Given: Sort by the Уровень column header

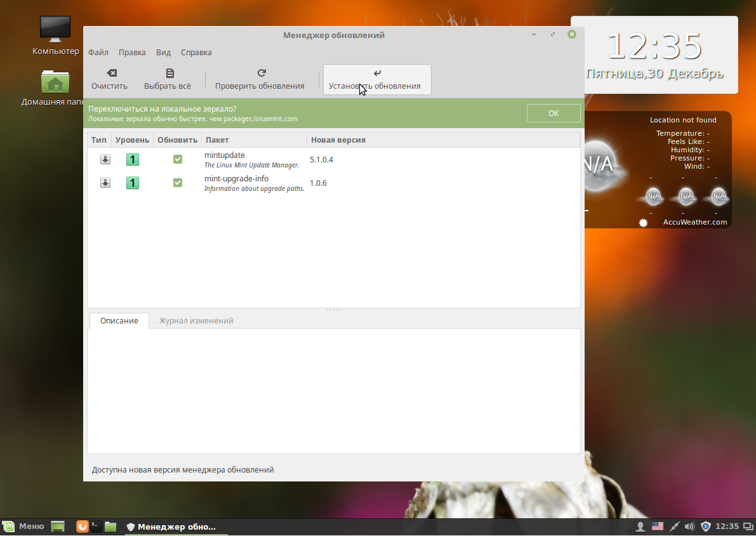Looking at the screenshot, I should [132, 140].
